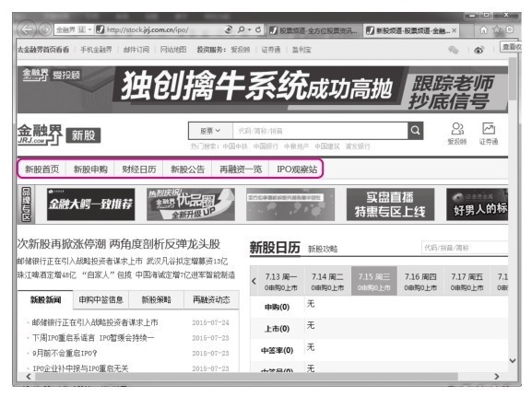Select the 7.14 周二 calendar date
Viewport: 532px width, 397px height.
[x=327, y=281]
